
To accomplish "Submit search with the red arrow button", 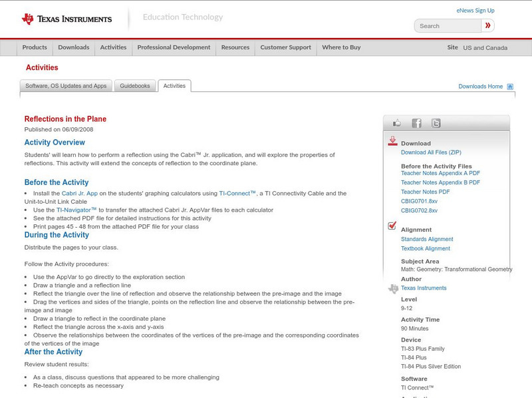I will pos(487,25).
